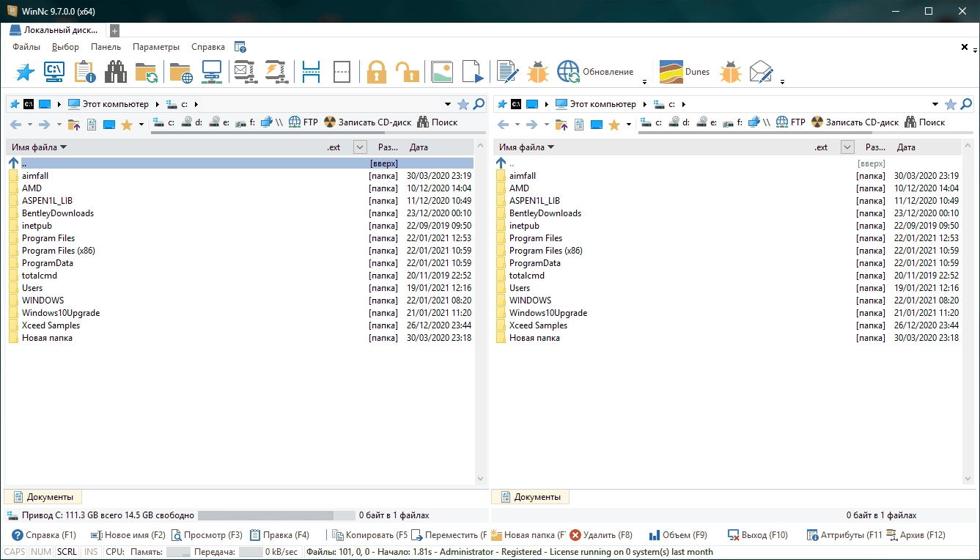Viewport: 980px width, 560px height.
Task: Switch left panel to drive d:
Action: click(192, 122)
